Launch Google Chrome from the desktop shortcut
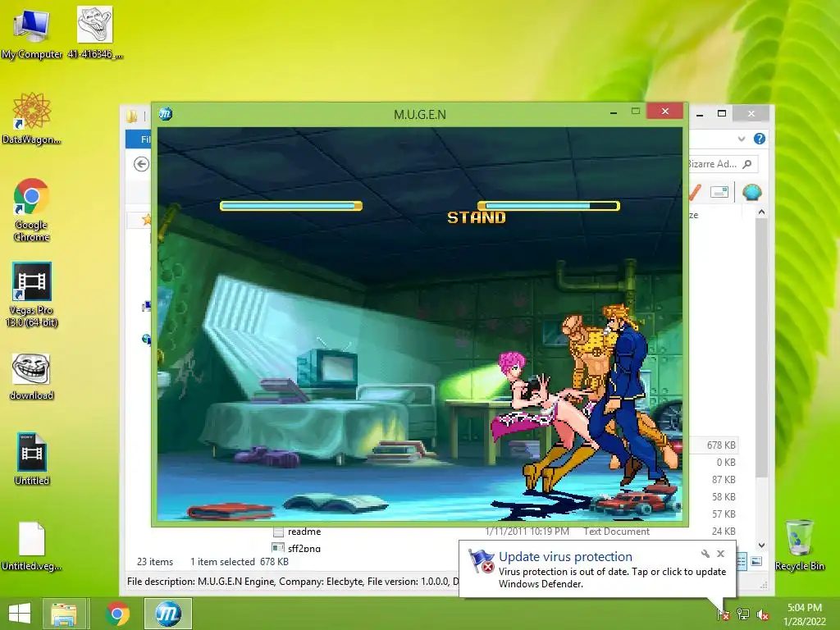Viewport: 840px width, 630px height. [31, 209]
